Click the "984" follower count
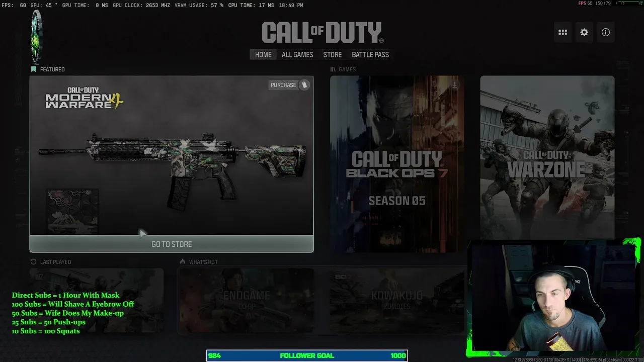The width and height of the screenshot is (644, 362). click(214, 355)
